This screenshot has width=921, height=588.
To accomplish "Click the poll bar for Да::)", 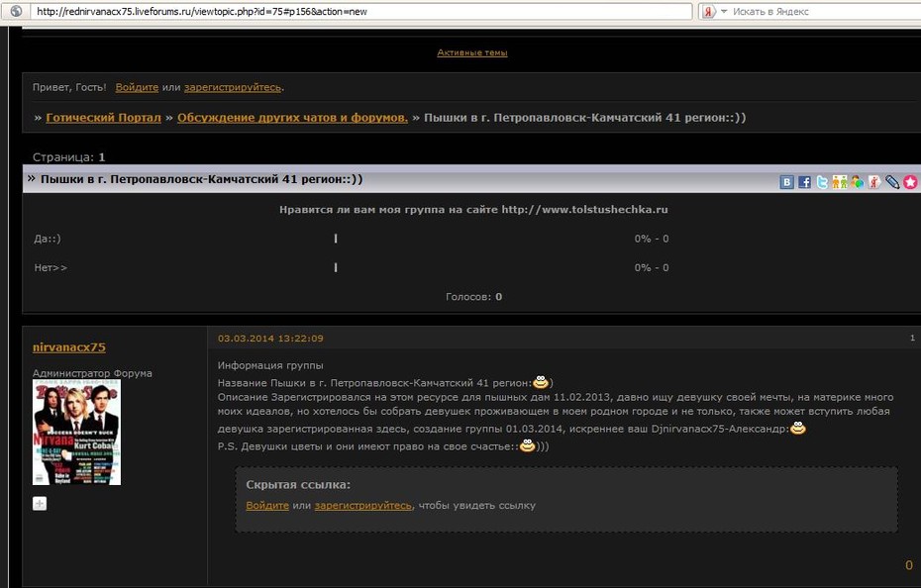I will click(x=336, y=239).
